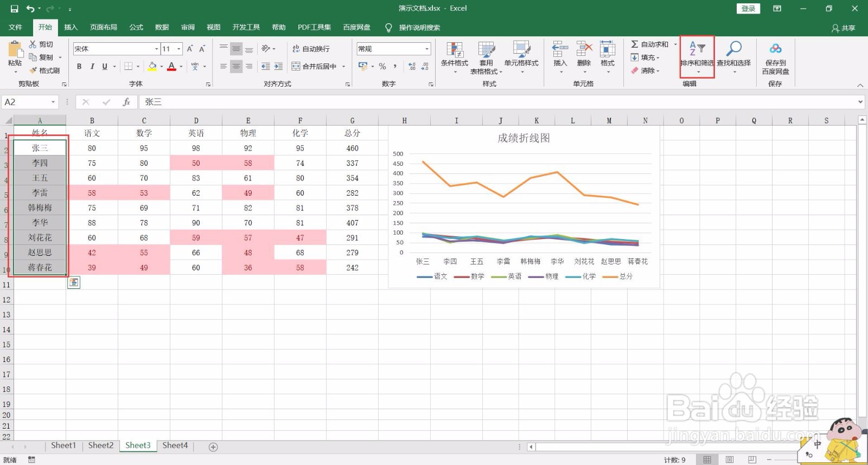
Task: Click the 成绩折线图 chart title
Action: tap(524, 138)
